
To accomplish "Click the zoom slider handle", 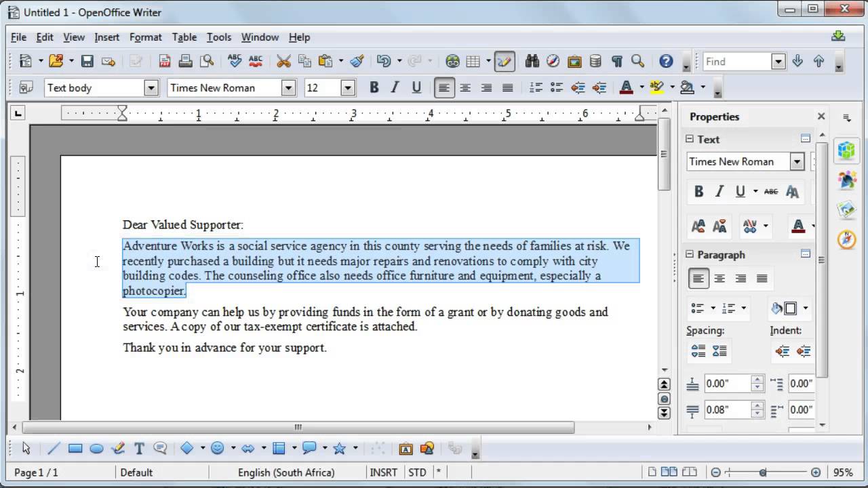I will (x=763, y=472).
